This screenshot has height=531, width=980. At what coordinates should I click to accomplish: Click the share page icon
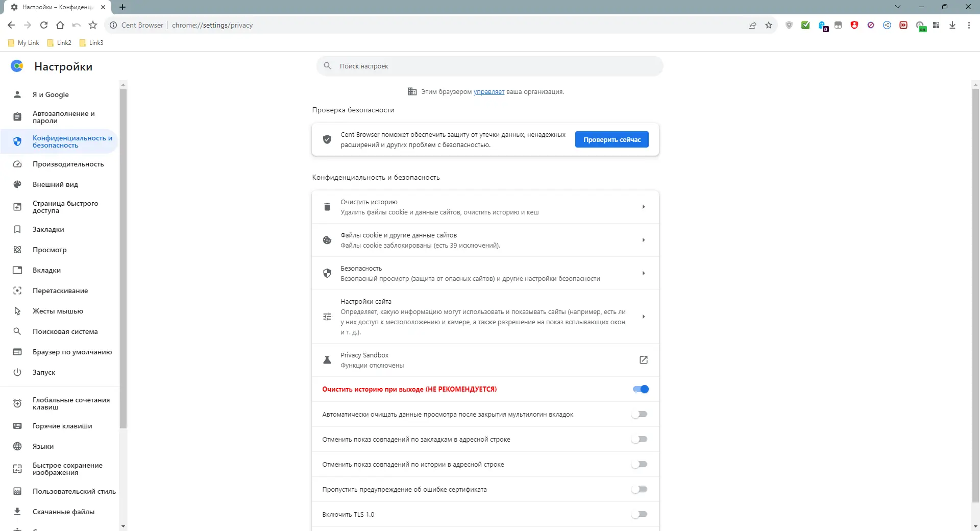752,25
